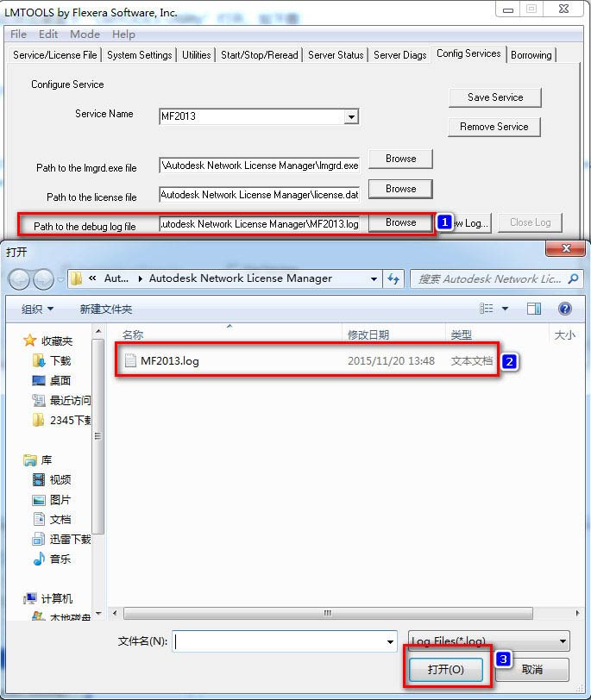Switch to the Start/Stop/Reread tab

click(259, 55)
